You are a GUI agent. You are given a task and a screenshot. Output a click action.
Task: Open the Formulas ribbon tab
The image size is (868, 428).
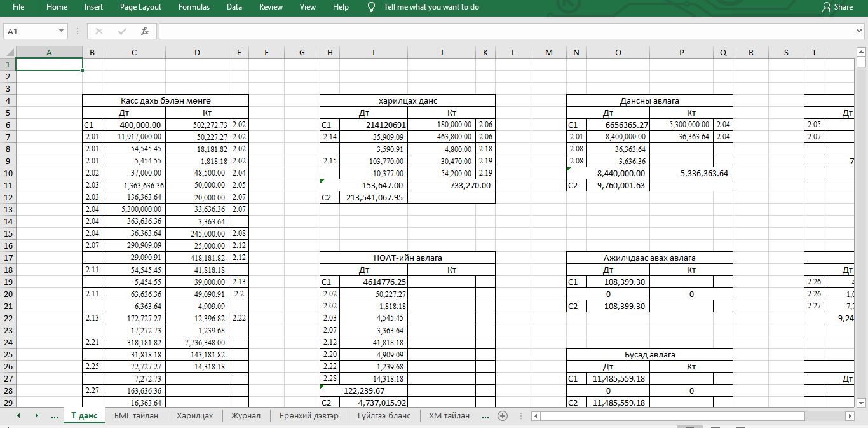tap(194, 7)
